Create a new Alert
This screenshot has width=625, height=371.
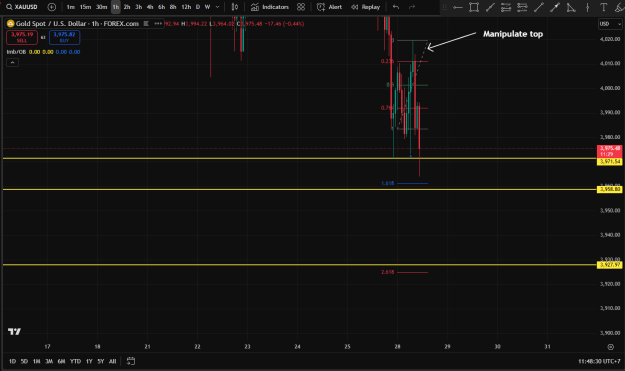tap(329, 7)
